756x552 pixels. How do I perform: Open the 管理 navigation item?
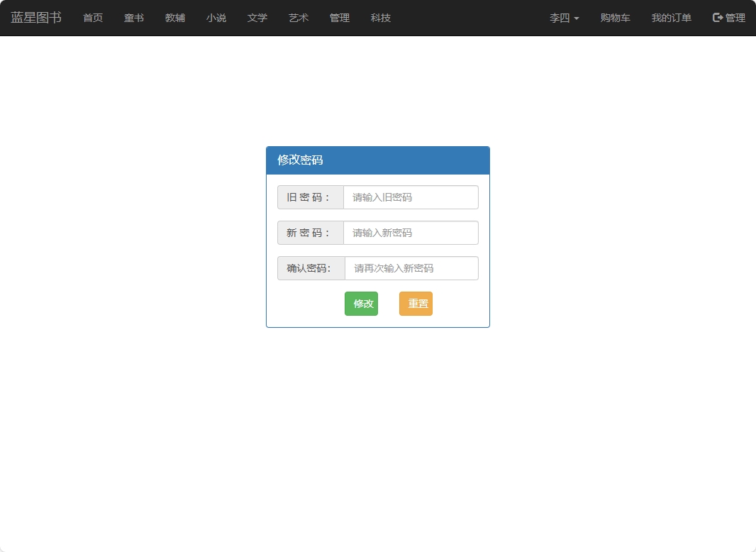[339, 18]
